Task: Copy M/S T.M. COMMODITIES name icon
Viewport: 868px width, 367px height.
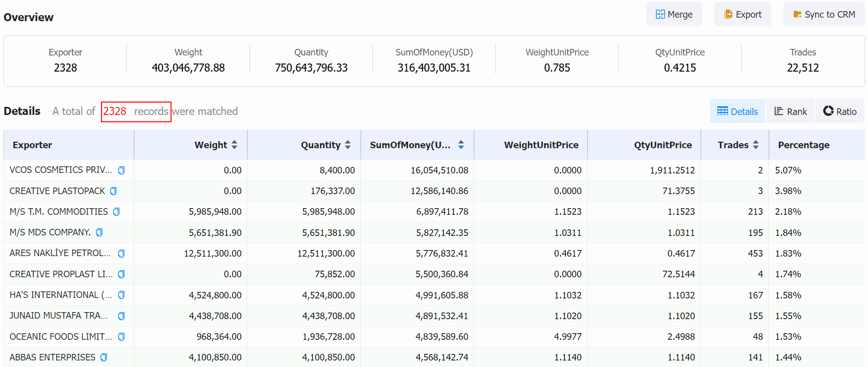Action: click(116, 212)
